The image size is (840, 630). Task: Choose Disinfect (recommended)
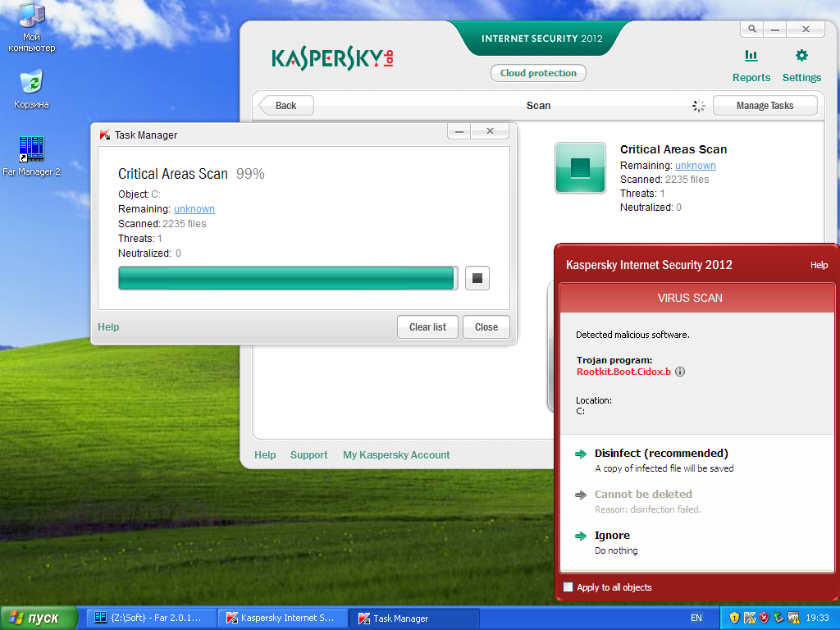pyautogui.click(x=661, y=453)
